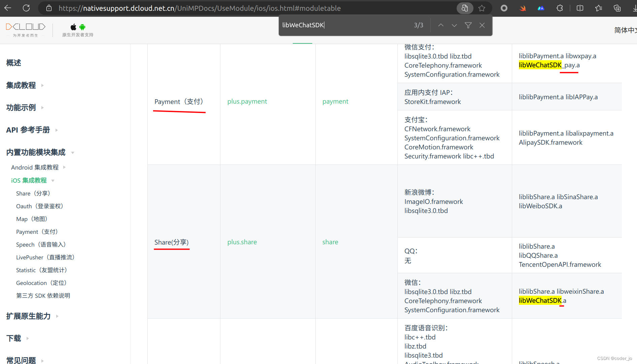Image resolution: width=637 pixels, height=364 pixels.
Task: Open LivePusher（直播推流）in the sidebar
Action: [x=45, y=257]
